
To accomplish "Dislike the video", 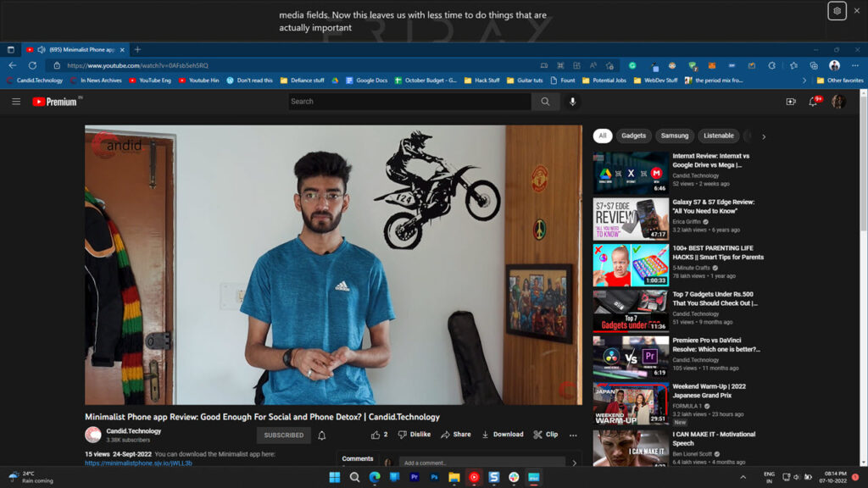I will [414, 435].
